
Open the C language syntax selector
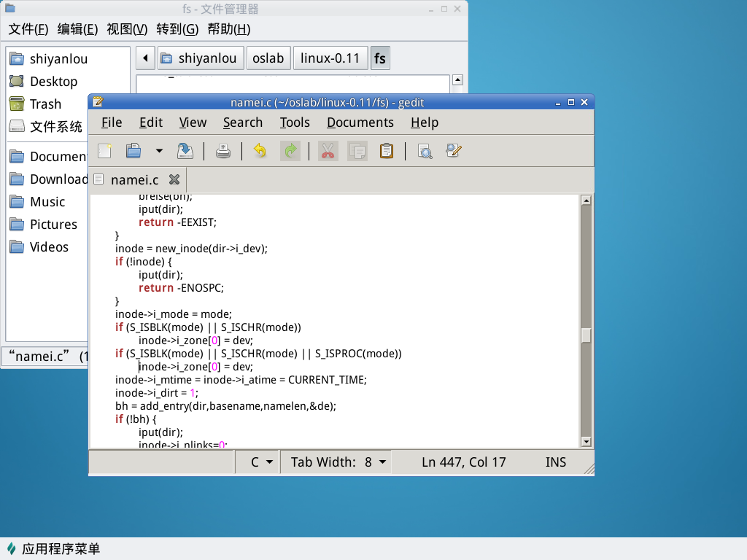(261, 462)
